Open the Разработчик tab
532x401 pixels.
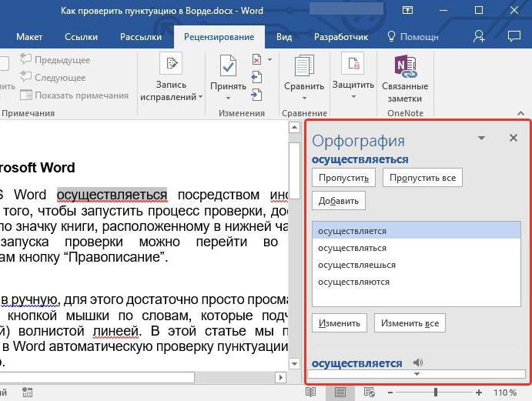341,37
